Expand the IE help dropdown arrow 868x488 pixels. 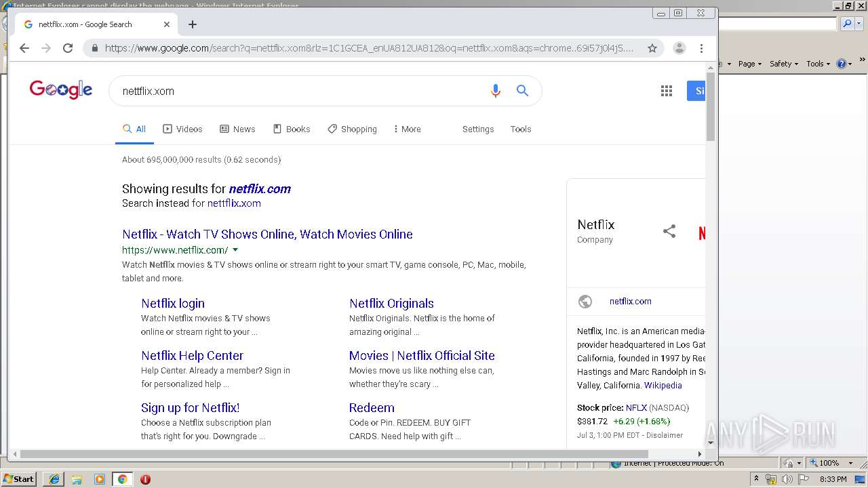(x=850, y=64)
